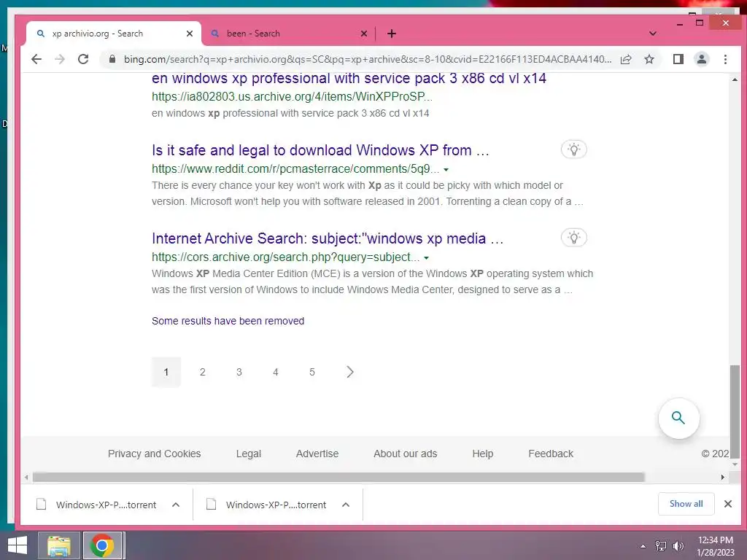
Task: Close the 'been - Search' tab
Action: 364,34
